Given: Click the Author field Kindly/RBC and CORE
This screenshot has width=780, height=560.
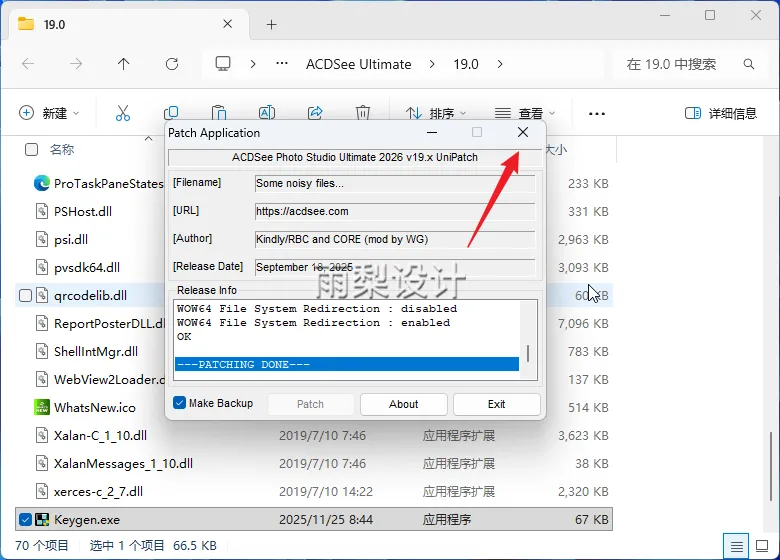Looking at the screenshot, I should point(395,239).
